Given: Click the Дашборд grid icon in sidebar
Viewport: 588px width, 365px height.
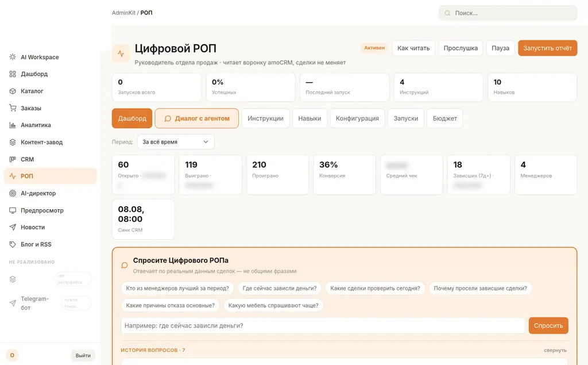Looking at the screenshot, I should point(13,74).
